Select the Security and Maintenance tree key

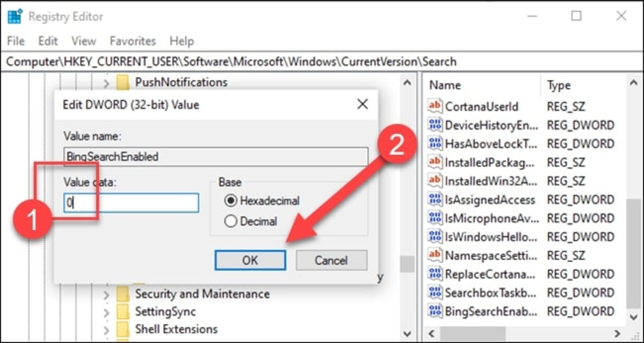point(202,294)
